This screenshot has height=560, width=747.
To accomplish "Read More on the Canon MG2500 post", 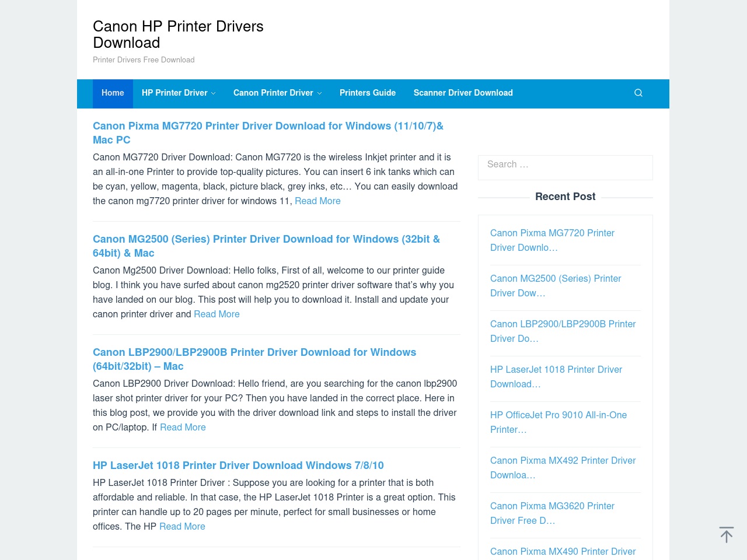I will (217, 314).
